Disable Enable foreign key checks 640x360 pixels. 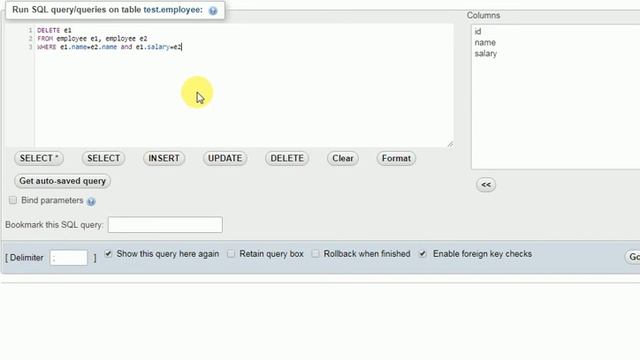coord(423,253)
